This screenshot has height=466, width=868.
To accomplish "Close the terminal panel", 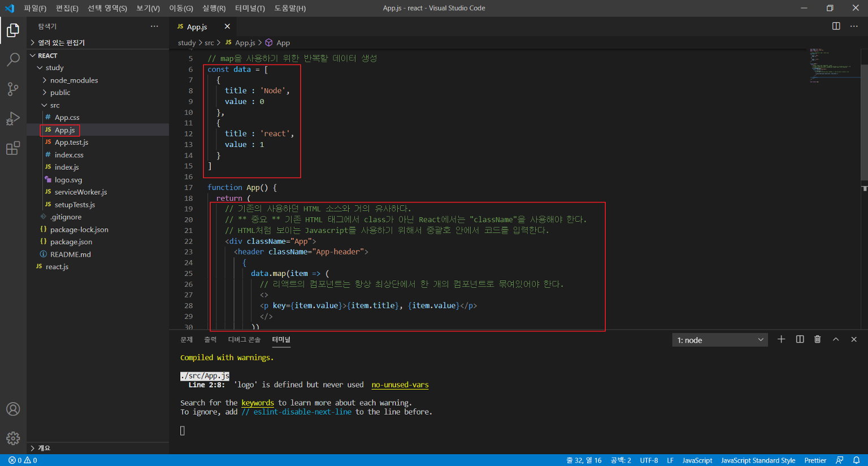I will pyautogui.click(x=854, y=339).
